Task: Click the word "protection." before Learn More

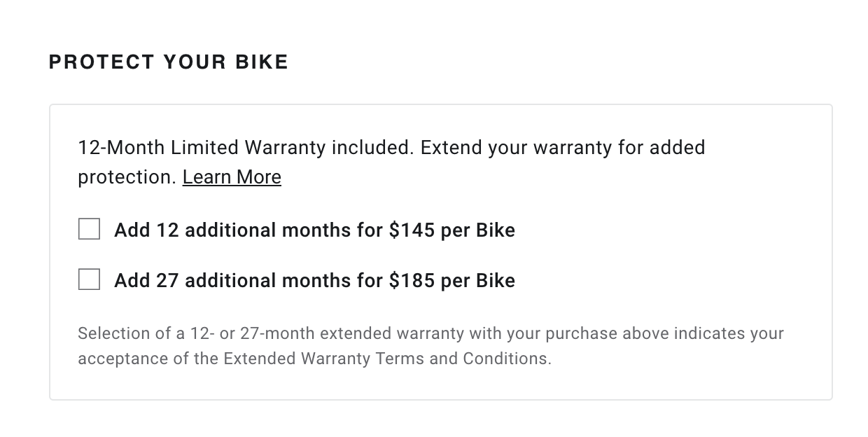Action: coord(127,177)
